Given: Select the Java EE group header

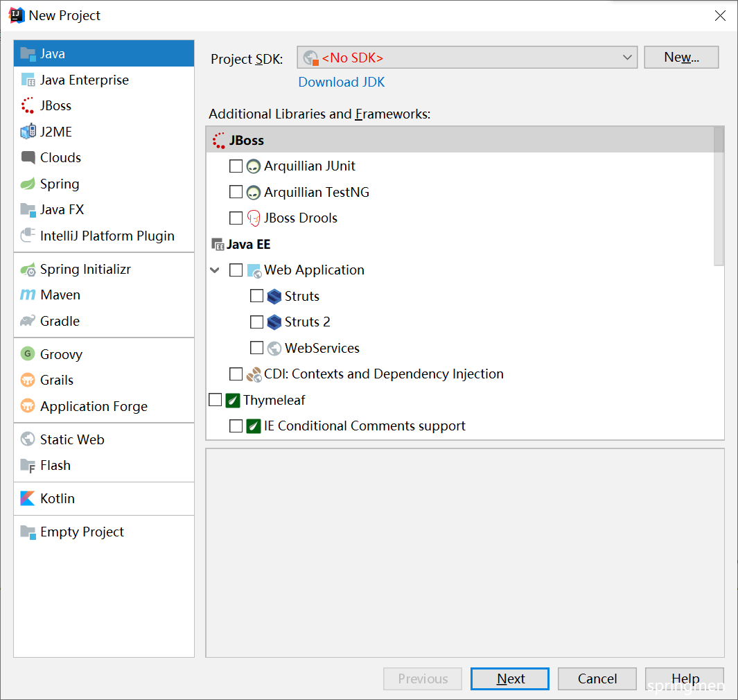Looking at the screenshot, I should [460, 245].
